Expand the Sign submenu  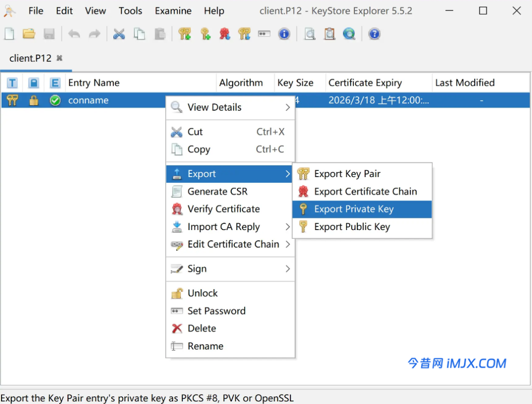(x=230, y=268)
